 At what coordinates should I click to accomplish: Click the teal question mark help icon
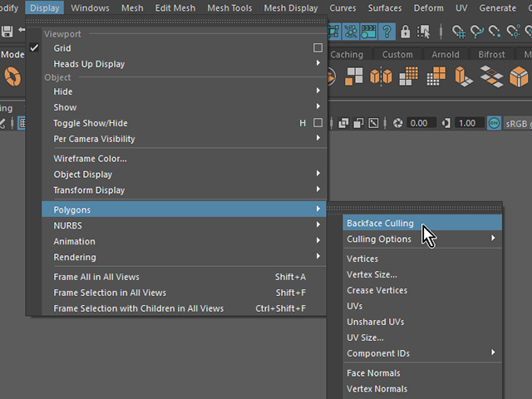[387, 32]
